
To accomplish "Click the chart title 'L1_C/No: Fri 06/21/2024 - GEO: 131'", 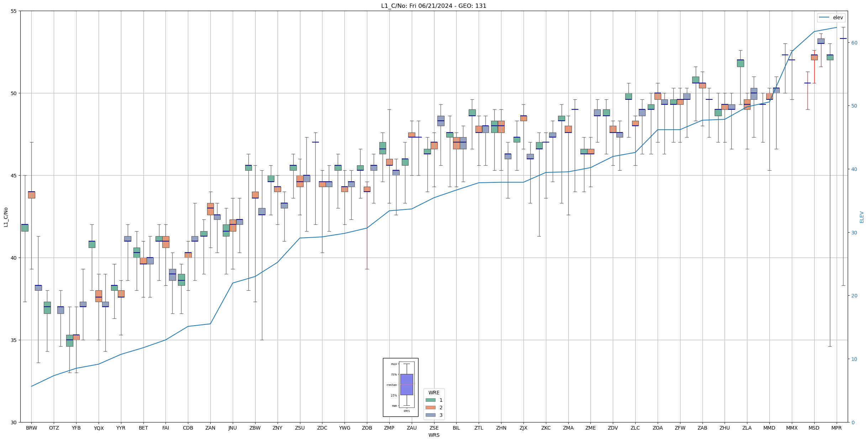I will click(433, 6).
